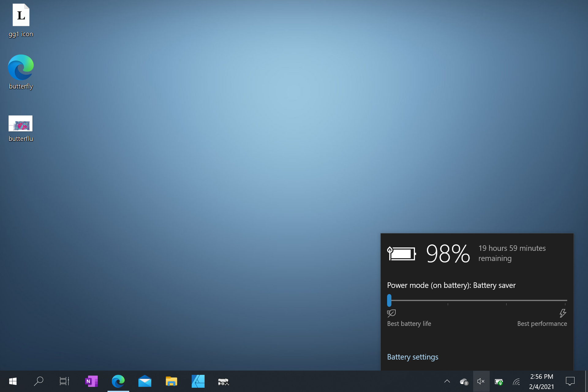Launch Affinity Designer from taskbar
588x392 pixels.
[x=198, y=381]
